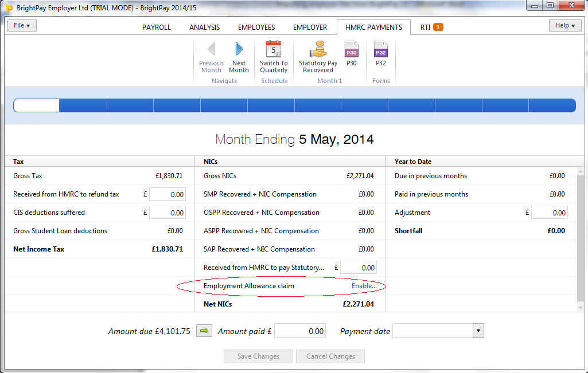Open the Help dropdown menu

click(565, 25)
